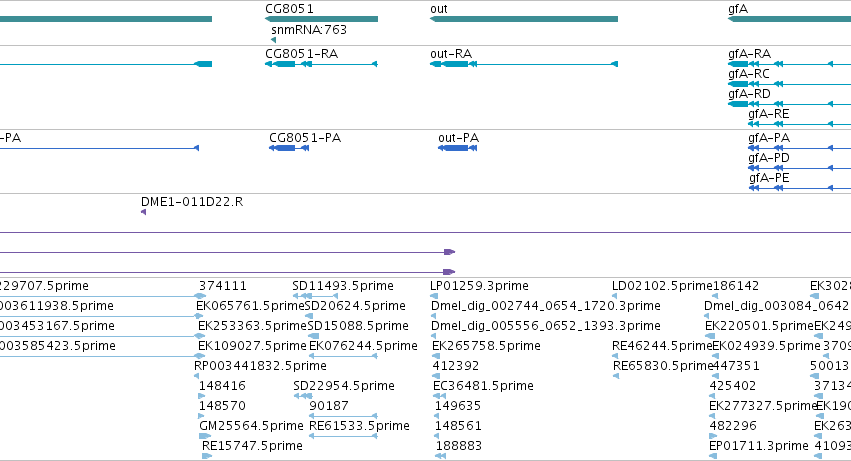Select the EK277327.5prime EST label
The height and width of the screenshot is (461, 851).
[x=764, y=406]
